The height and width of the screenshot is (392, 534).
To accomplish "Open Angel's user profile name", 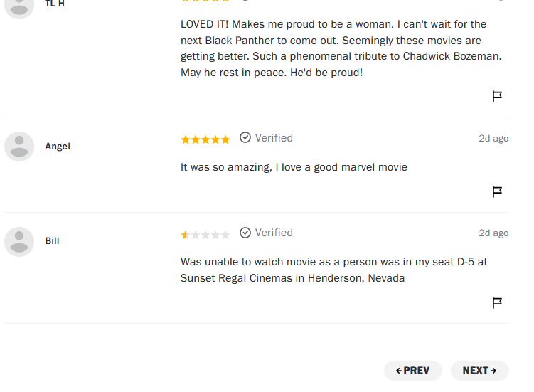I will (58, 147).
